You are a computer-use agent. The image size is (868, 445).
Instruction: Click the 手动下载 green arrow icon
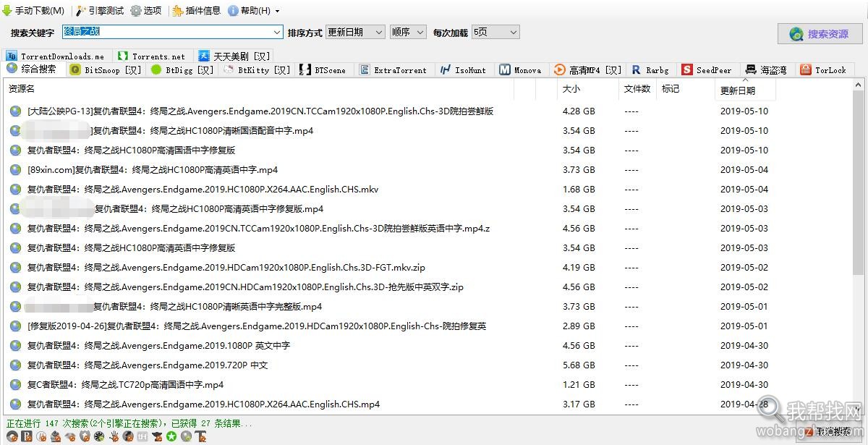(x=7, y=11)
